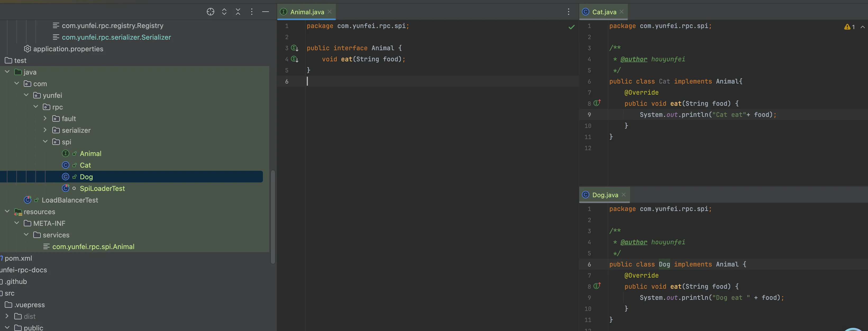Select LoadBalancerTest in the project tree
The height and width of the screenshot is (331, 868).
[x=70, y=200]
